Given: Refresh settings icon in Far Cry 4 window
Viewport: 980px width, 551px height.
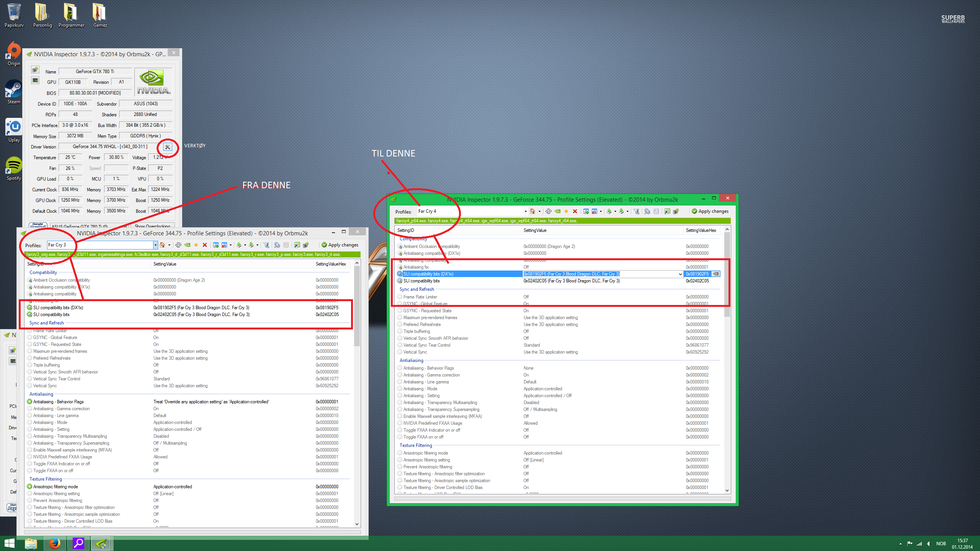Looking at the screenshot, I should click(548, 211).
